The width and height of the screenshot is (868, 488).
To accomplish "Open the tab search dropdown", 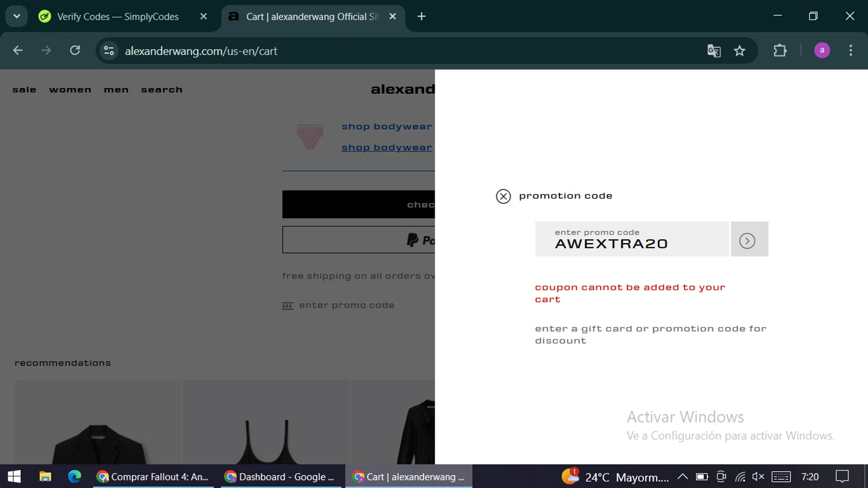I will (x=17, y=16).
